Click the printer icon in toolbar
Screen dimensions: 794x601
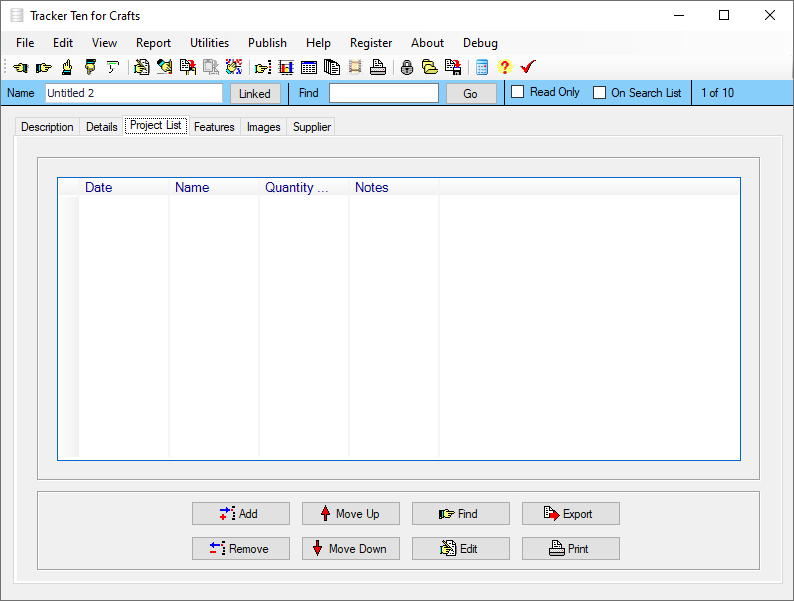(x=378, y=67)
